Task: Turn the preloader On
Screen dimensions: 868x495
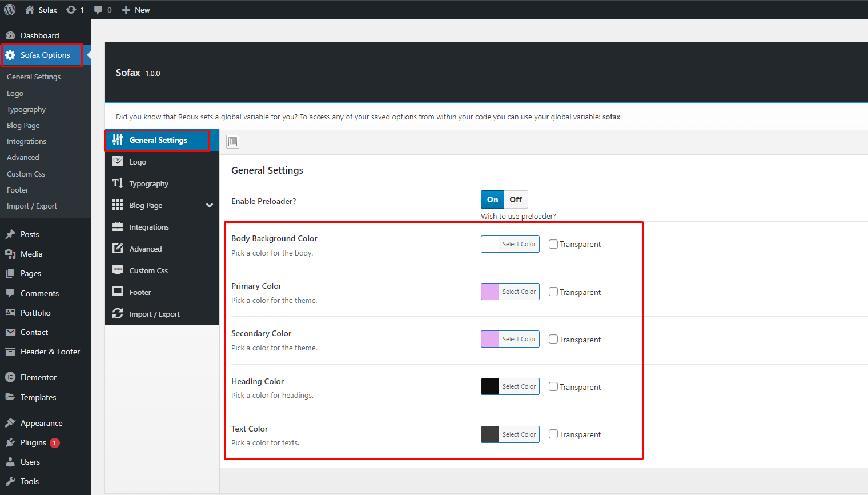Action: click(x=492, y=199)
